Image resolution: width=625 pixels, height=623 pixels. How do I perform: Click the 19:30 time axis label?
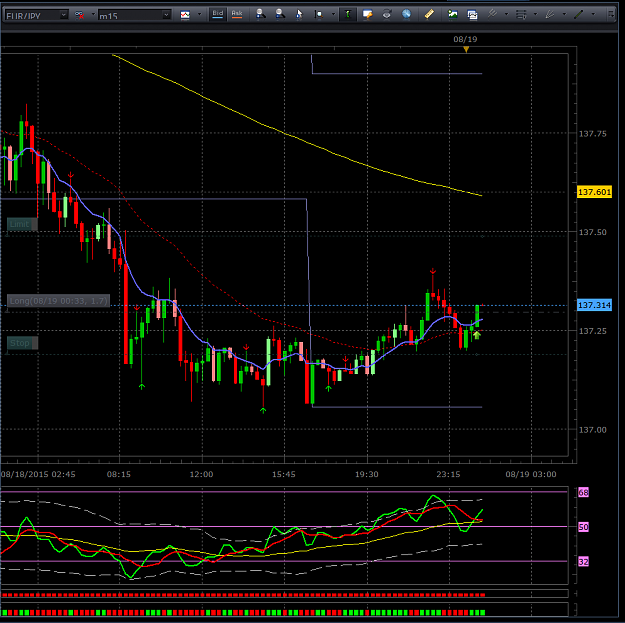(367, 474)
